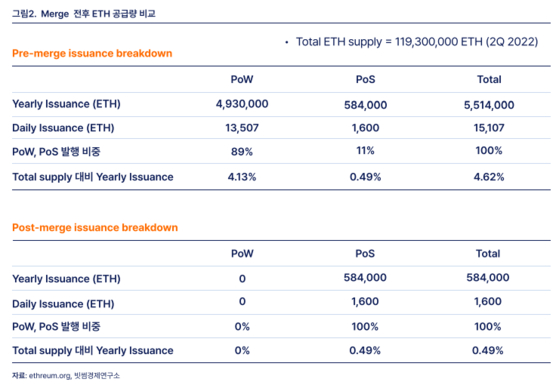559x385 pixels.
Task: Click the Total column header in post-merge table
Action: 488,253
